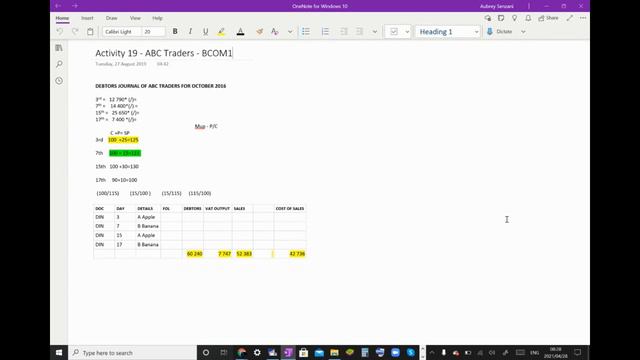Open recent notes clock icon
This screenshot has width=640, height=360.
click(59, 80)
